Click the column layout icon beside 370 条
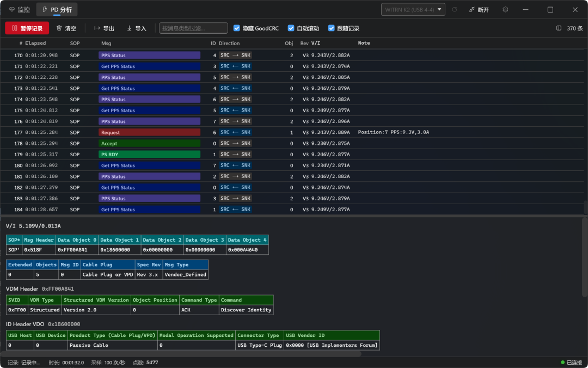This screenshot has height=368, width=588. 559,28
